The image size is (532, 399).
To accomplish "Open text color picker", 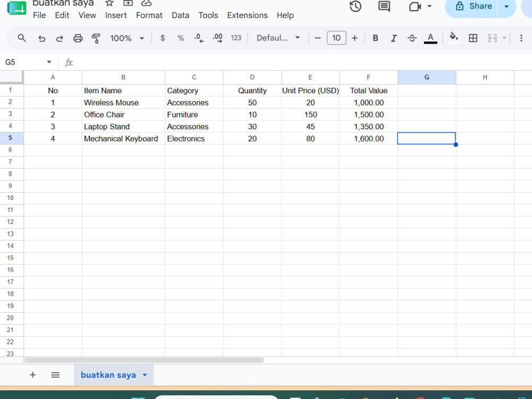I will [430, 38].
